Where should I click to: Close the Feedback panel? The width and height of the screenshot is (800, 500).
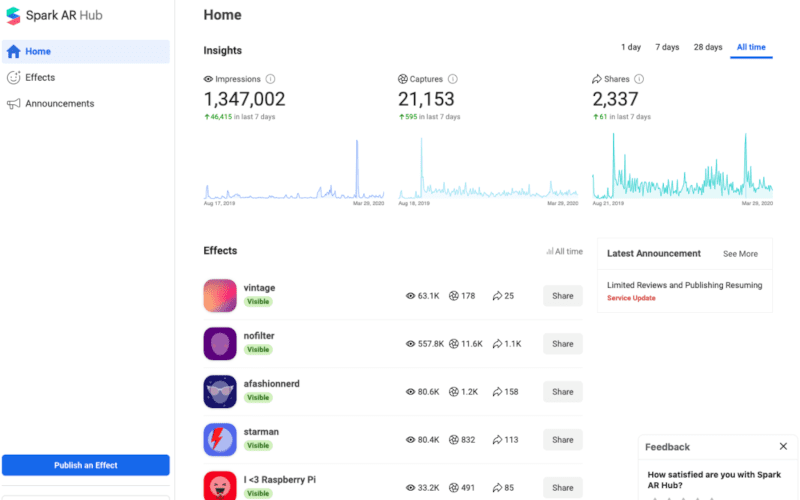tap(783, 446)
